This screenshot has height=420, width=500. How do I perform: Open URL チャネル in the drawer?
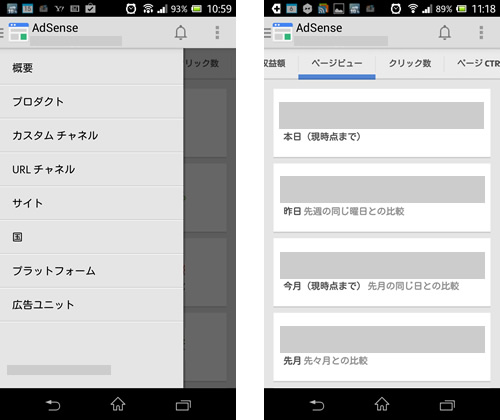tap(91, 169)
